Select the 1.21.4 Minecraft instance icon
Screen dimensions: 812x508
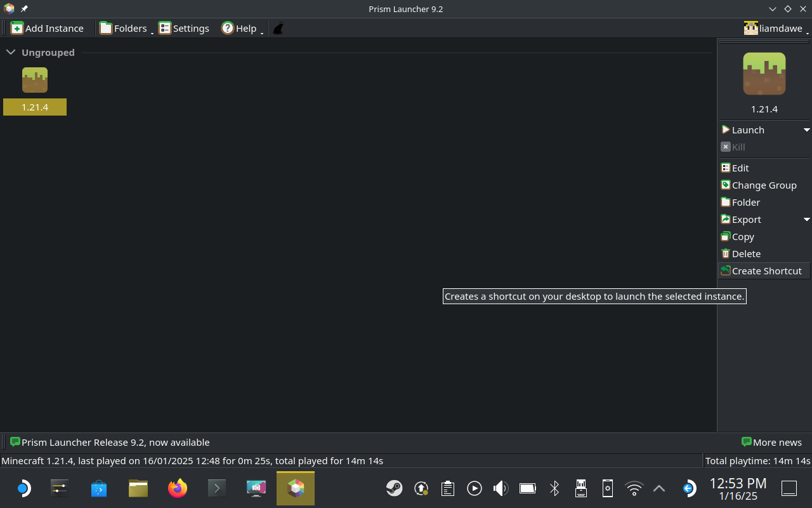coord(35,81)
